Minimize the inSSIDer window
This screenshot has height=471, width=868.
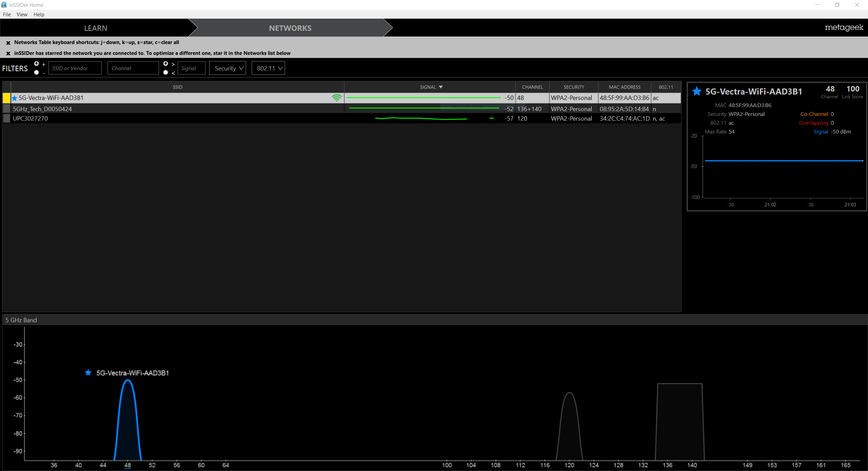(x=817, y=5)
